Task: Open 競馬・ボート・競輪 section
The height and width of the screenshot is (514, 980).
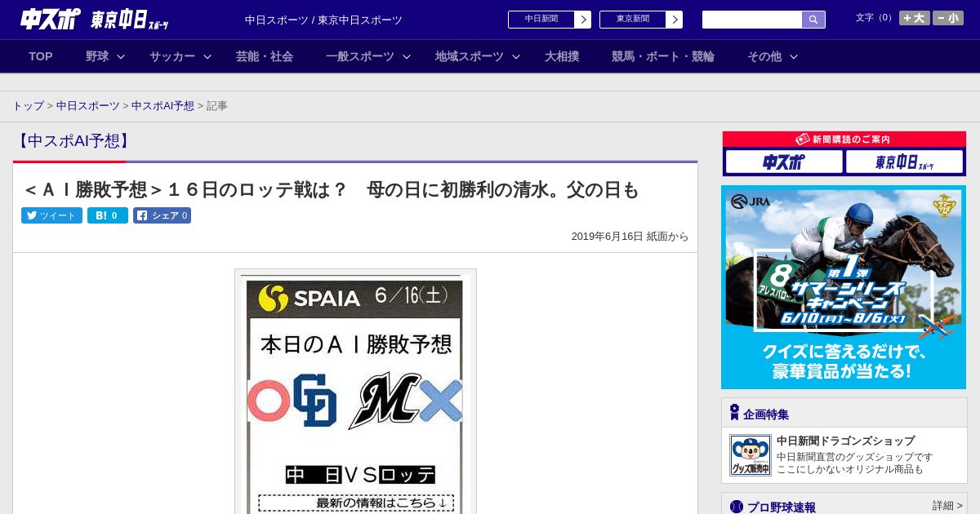Action: pos(663,56)
